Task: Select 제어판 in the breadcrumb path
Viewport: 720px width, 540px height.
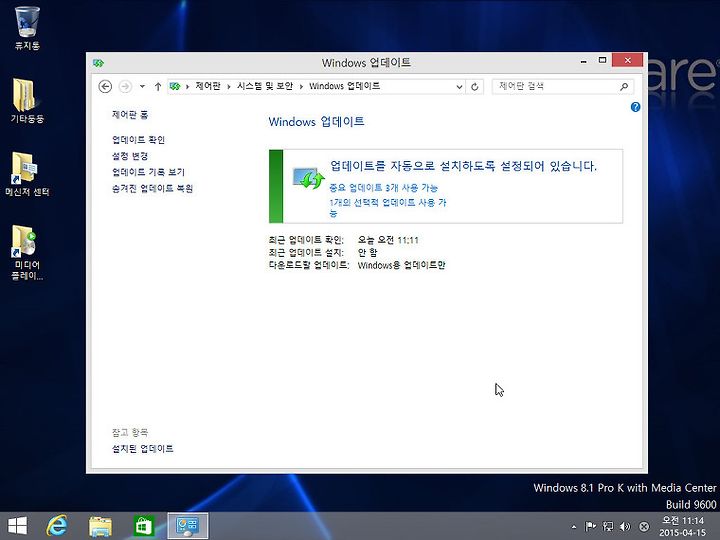Action: click(x=208, y=86)
